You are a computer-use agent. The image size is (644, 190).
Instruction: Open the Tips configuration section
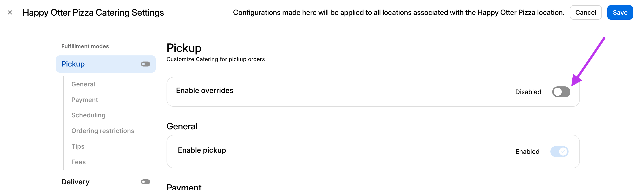click(78, 146)
